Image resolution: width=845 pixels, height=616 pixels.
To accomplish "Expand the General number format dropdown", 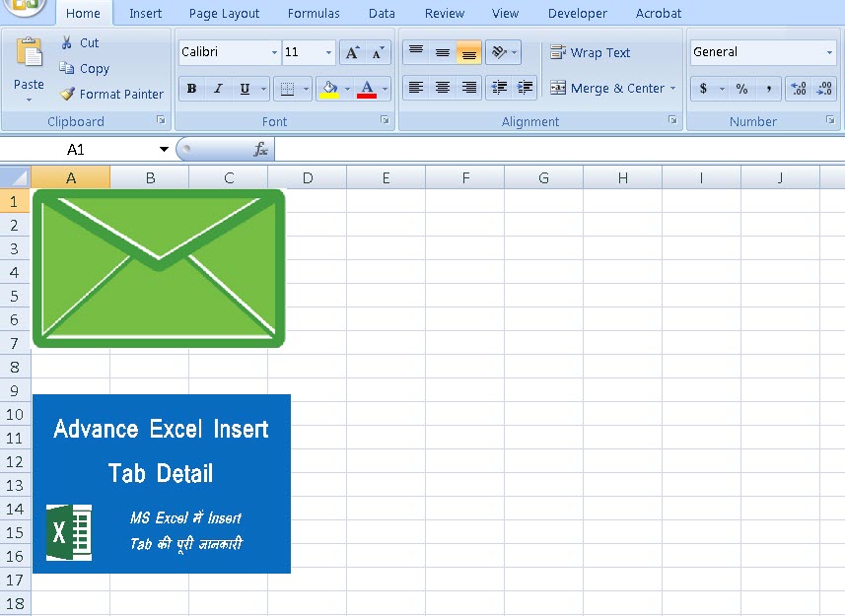I will coord(829,53).
